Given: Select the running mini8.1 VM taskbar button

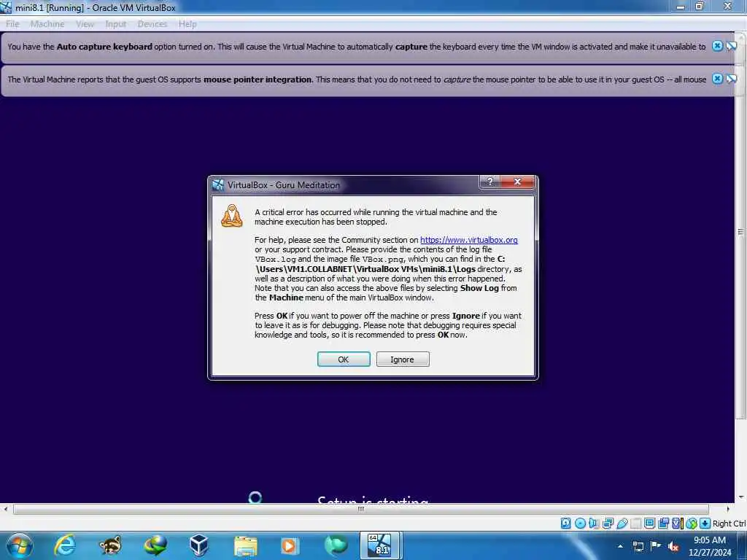Looking at the screenshot, I should [x=381, y=545].
